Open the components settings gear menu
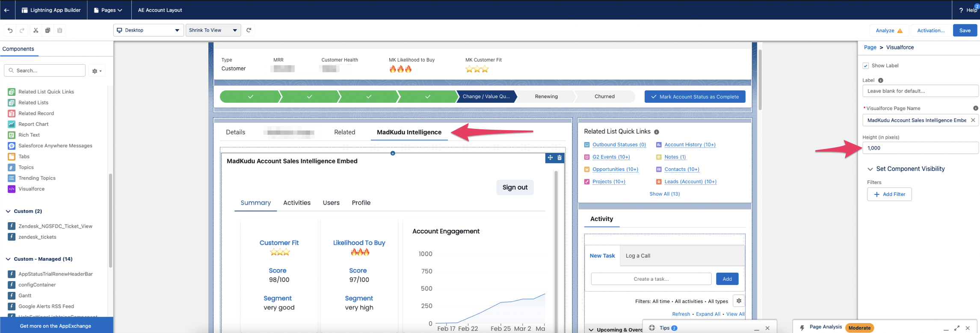Screen dimensions: 980x333 coord(97,71)
